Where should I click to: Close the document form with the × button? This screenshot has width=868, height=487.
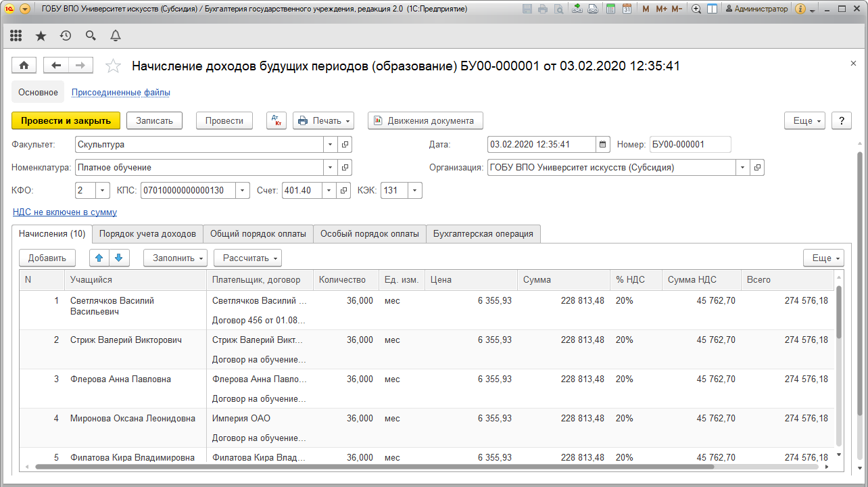point(853,63)
